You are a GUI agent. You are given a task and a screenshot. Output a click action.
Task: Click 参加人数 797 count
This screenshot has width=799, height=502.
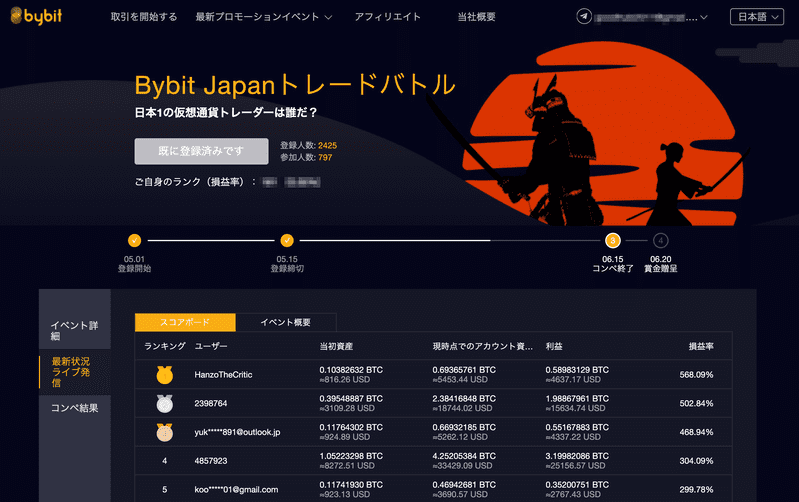[x=306, y=157]
